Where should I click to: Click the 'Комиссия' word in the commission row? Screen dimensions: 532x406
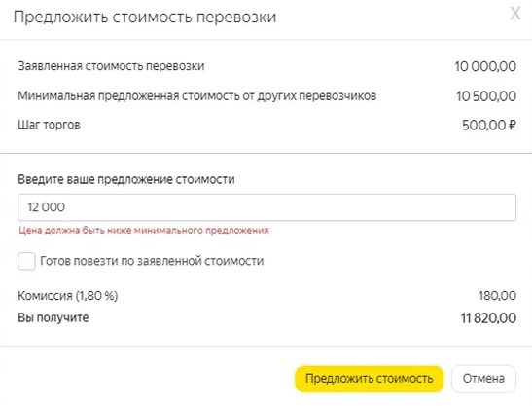point(45,296)
